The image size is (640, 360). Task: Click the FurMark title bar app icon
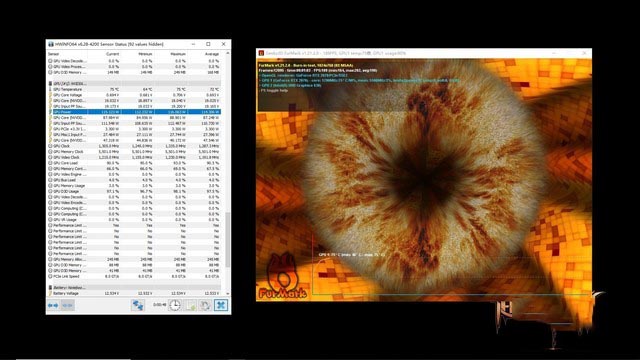261,53
